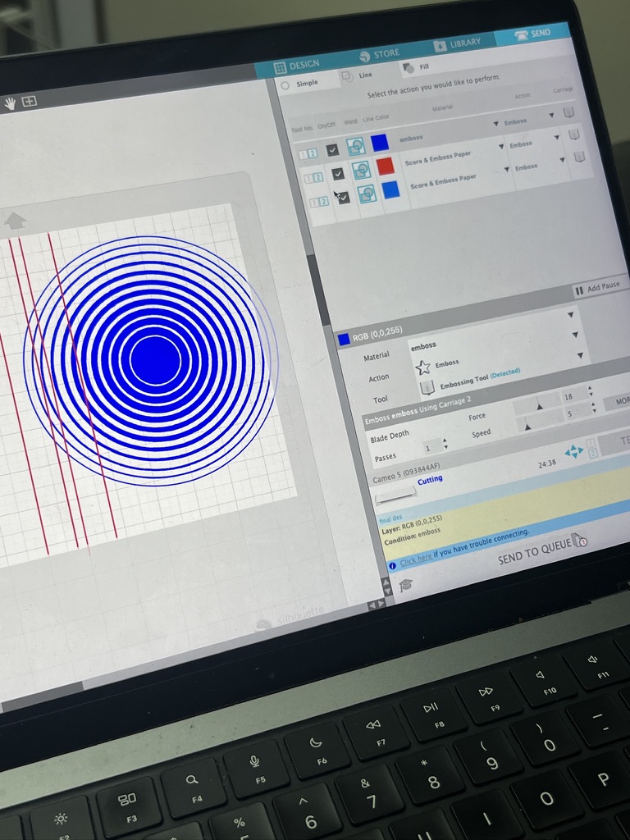Click the fit-to-window icon beside pan tool
Image resolution: width=630 pixels, height=840 pixels.
[30, 102]
